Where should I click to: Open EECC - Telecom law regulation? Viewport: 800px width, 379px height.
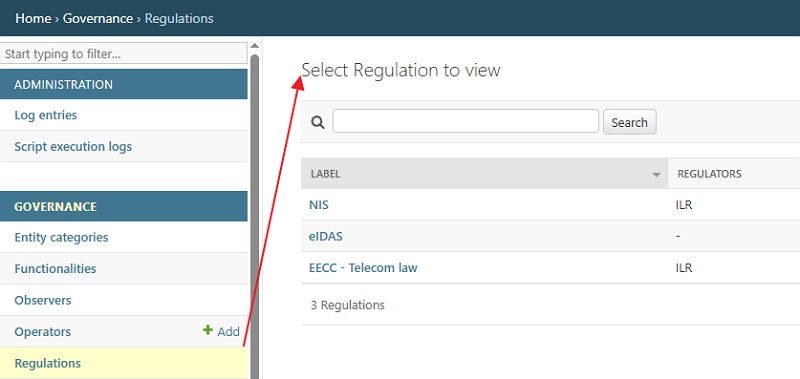point(363,268)
